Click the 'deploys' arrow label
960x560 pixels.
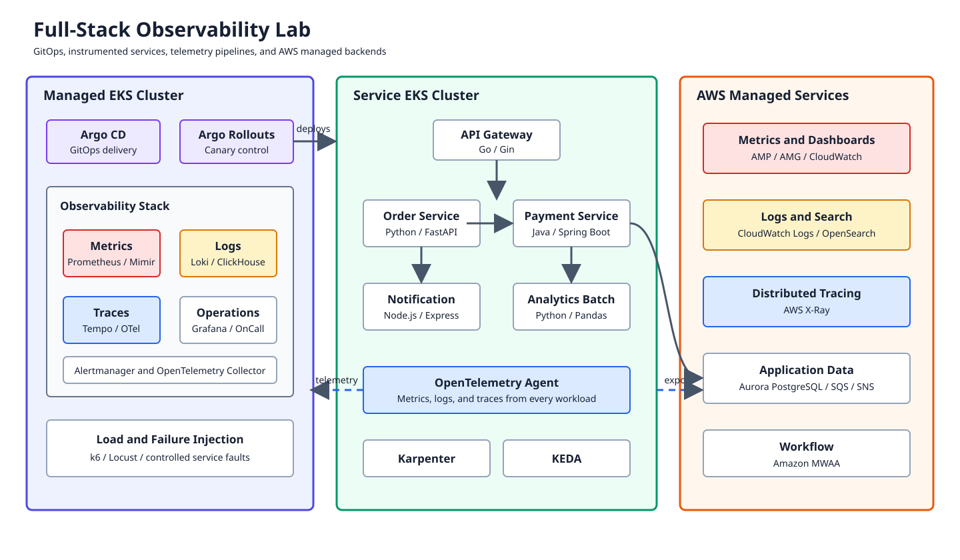click(313, 129)
